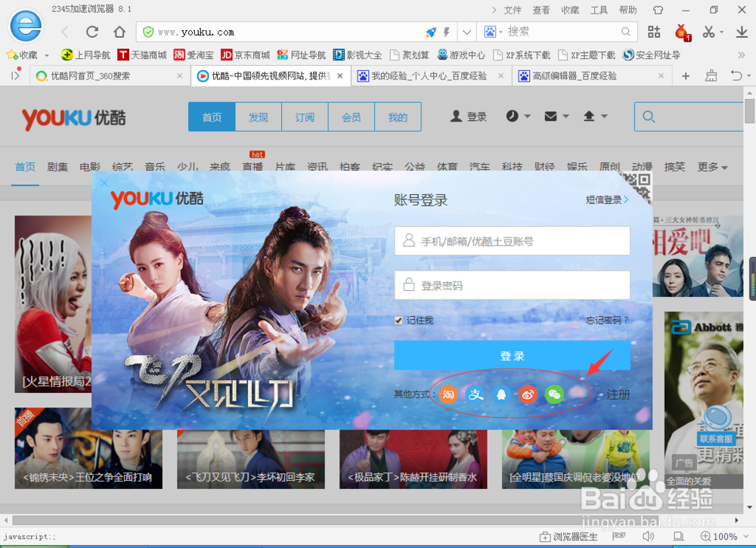The image size is (756, 548).
Task: Toggle the sidebar panel icon left of tabs
Action: pos(15,75)
